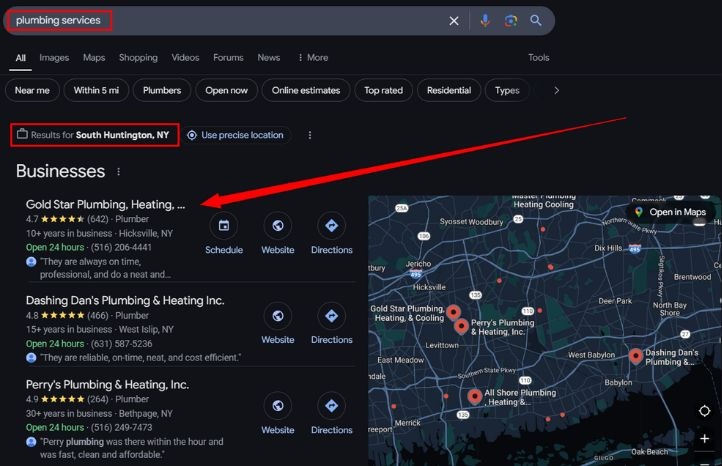Click Use precise location
The height and width of the screenshot is (466, 722).
point(236,135)
